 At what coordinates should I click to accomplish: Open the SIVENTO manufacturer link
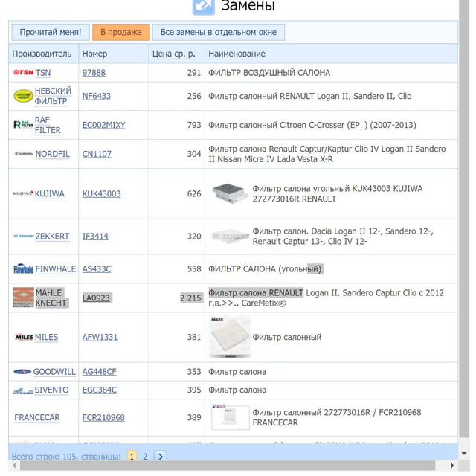click(51, 390)
